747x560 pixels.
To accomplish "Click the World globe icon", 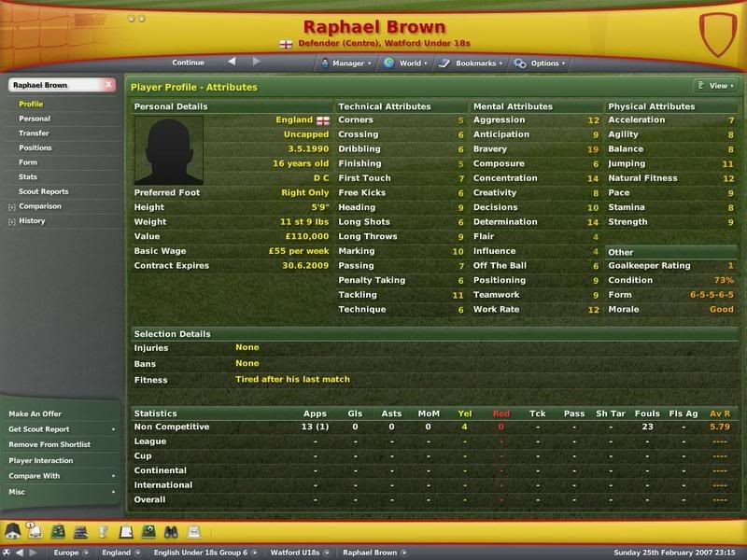I will (x=389, y=63).
